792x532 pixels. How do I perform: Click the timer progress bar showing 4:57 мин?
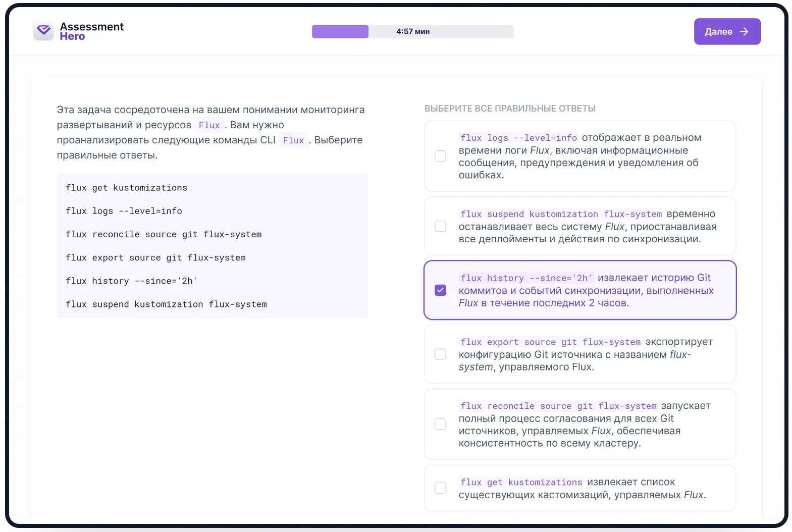413,31
